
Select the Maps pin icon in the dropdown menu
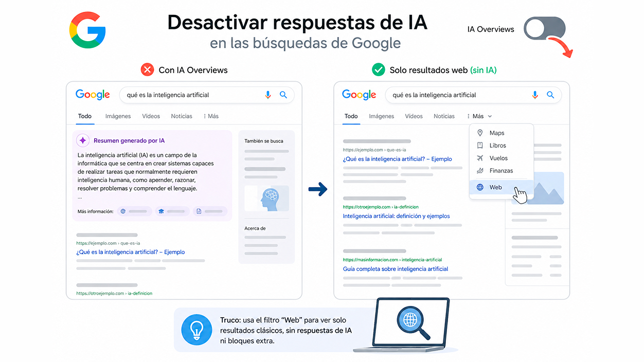tap(479, 133)
